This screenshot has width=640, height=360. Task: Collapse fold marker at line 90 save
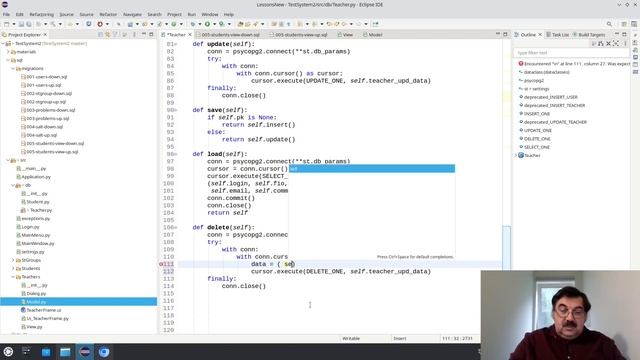click(176, 110)
